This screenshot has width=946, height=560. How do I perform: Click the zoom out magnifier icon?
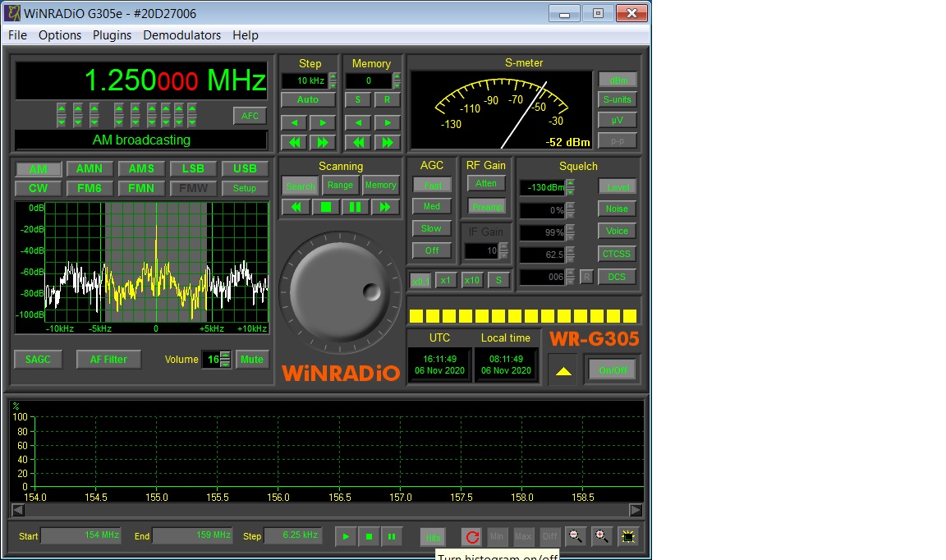(x=576, y=537)
